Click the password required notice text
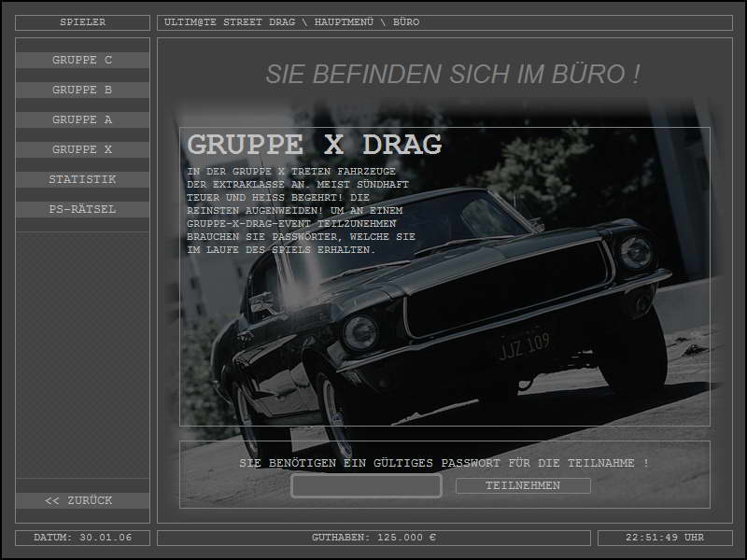 444,463
